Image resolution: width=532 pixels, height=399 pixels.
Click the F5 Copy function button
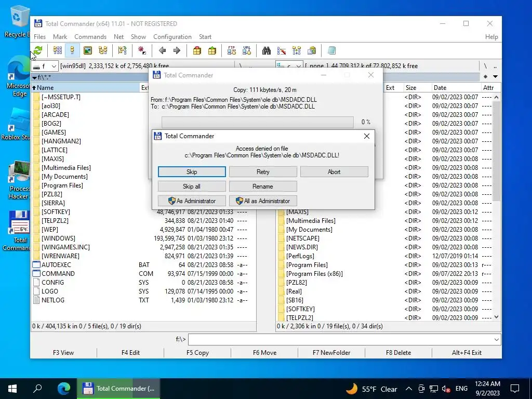pyautogui.click(x=197, y=353)
